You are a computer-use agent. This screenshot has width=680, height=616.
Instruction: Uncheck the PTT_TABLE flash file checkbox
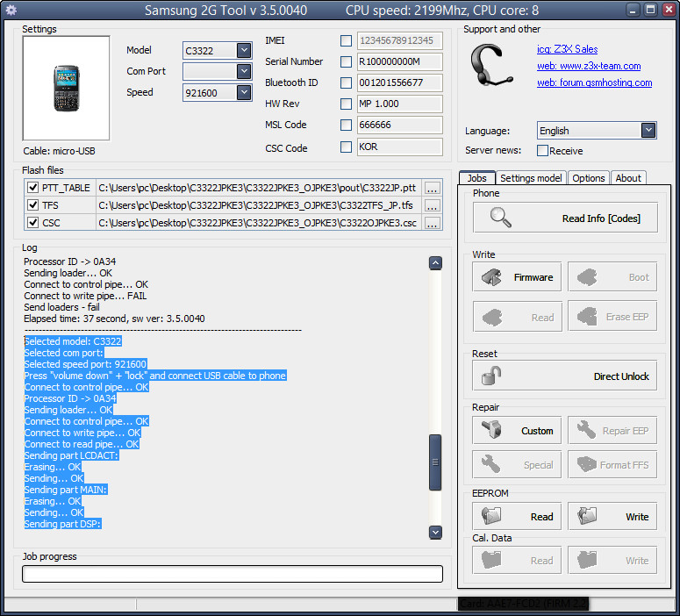(32, 188)
